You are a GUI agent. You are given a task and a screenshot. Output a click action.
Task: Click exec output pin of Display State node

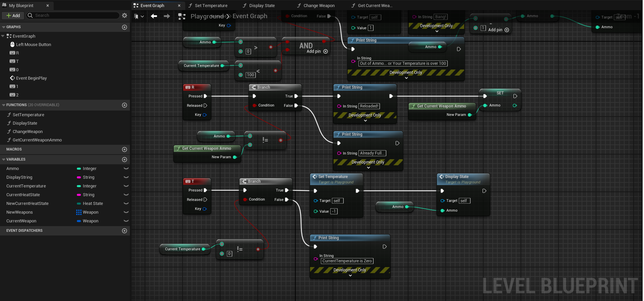(x=484, y=191)
